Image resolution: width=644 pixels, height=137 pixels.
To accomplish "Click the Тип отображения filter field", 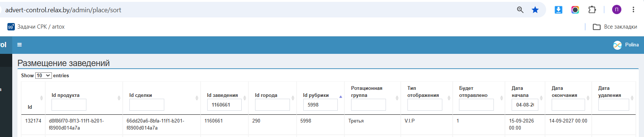I will coord(425,105).
